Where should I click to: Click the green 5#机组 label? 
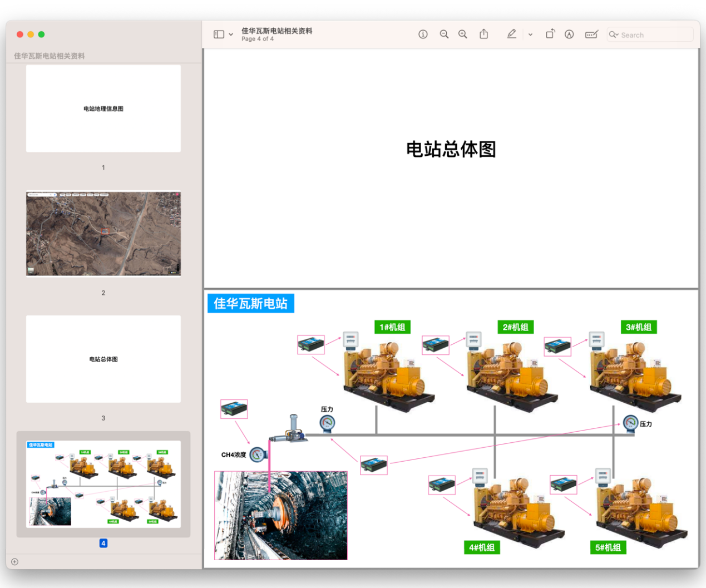[608, 547]
